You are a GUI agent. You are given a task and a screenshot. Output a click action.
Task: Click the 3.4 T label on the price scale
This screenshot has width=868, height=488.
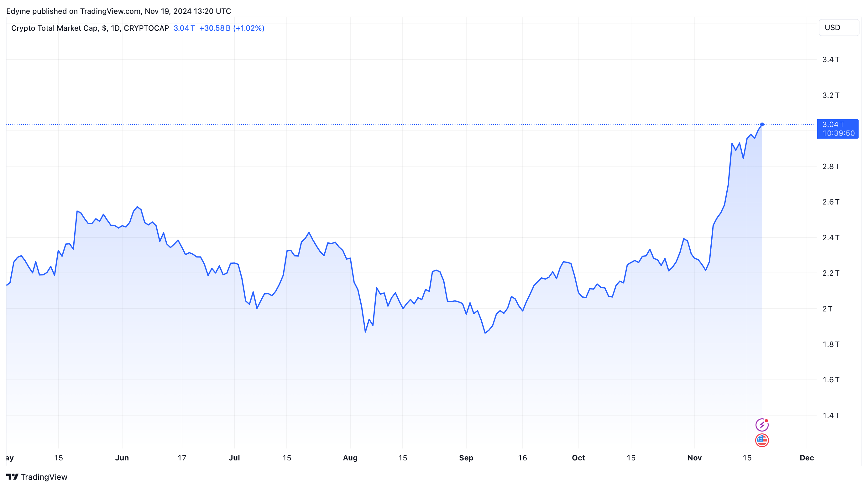tap(831, 60)
